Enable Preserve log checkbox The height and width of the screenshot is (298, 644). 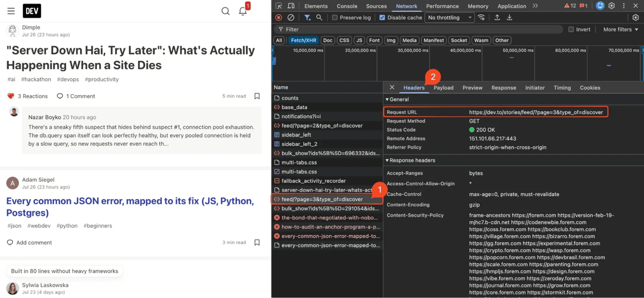coord(335,17)
